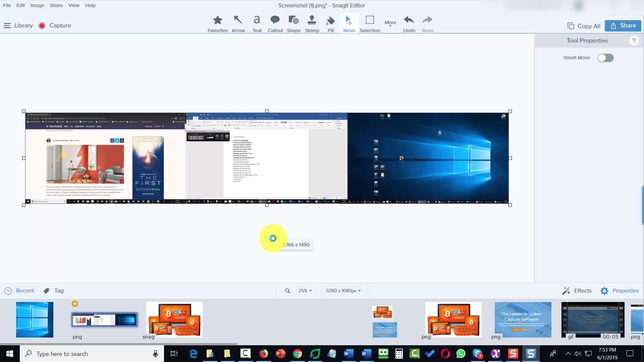The height and width of the screenshot is (362, 644).
Task: Open the Tool Properties help icon
Action: (x=634, y=41)
